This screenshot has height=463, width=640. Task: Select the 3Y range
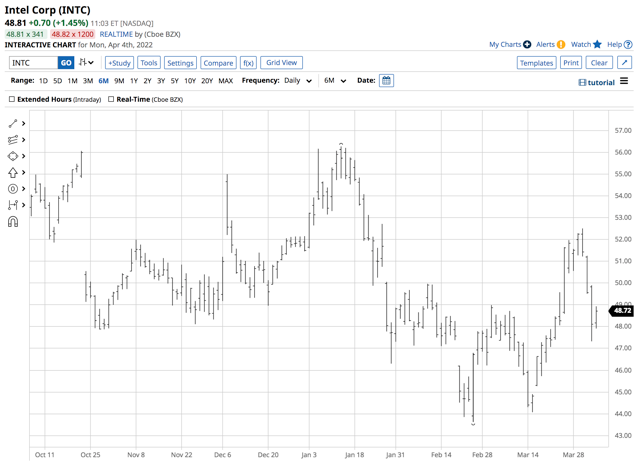pyautogui.click(x=161, y=81)
